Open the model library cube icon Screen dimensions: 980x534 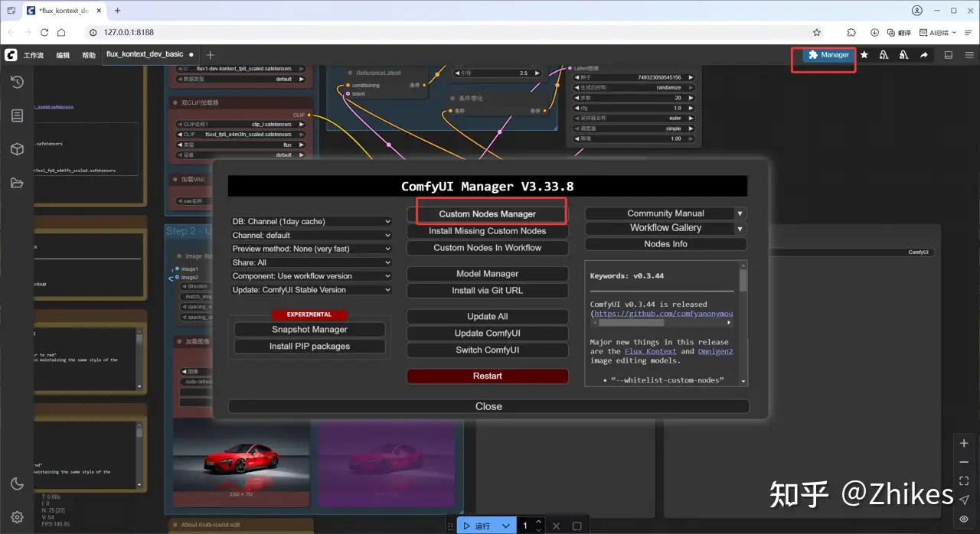[17, 149]
